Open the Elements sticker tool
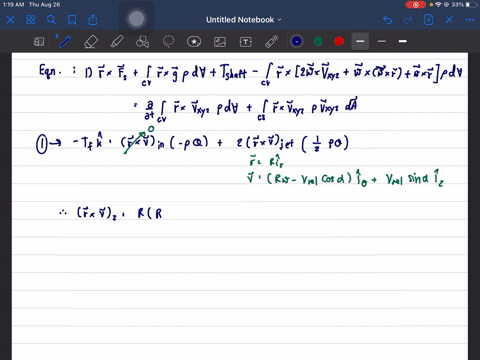The height and width of the screenshot is (360, 480). (x=194, y=42)
